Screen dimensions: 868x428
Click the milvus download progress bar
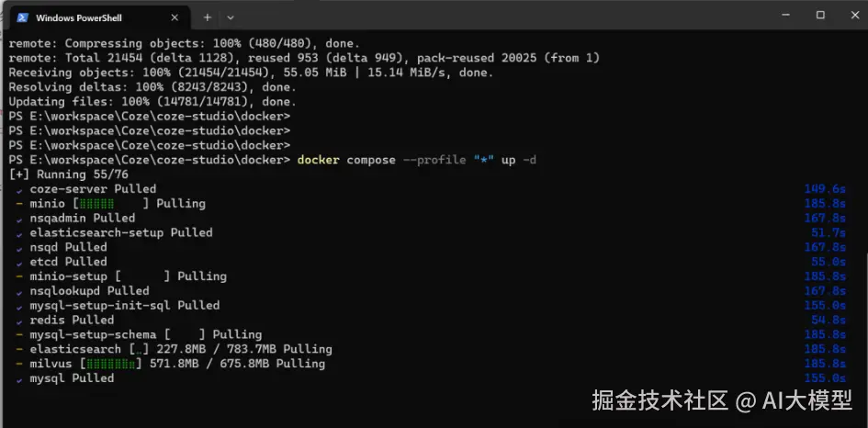[111, 365]
